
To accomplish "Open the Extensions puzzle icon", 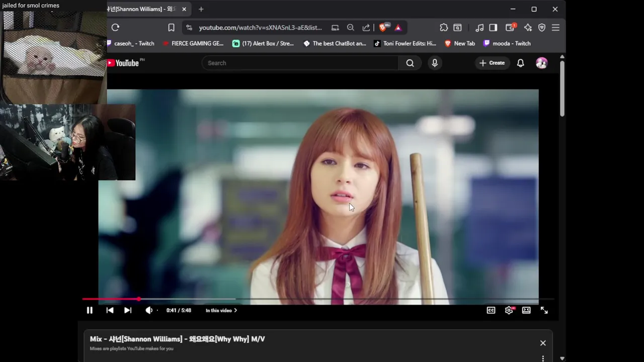I will point(443,28).
